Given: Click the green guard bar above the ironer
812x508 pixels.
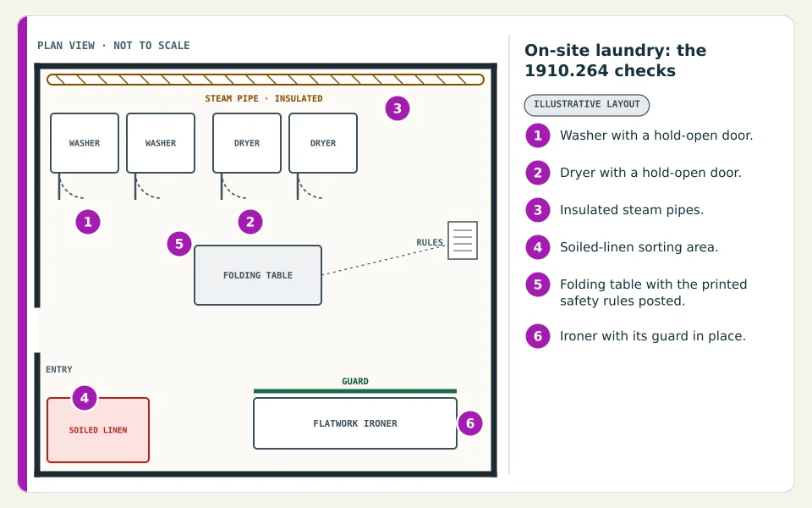Looking at the screenshot, I should (x=355, y=391).
